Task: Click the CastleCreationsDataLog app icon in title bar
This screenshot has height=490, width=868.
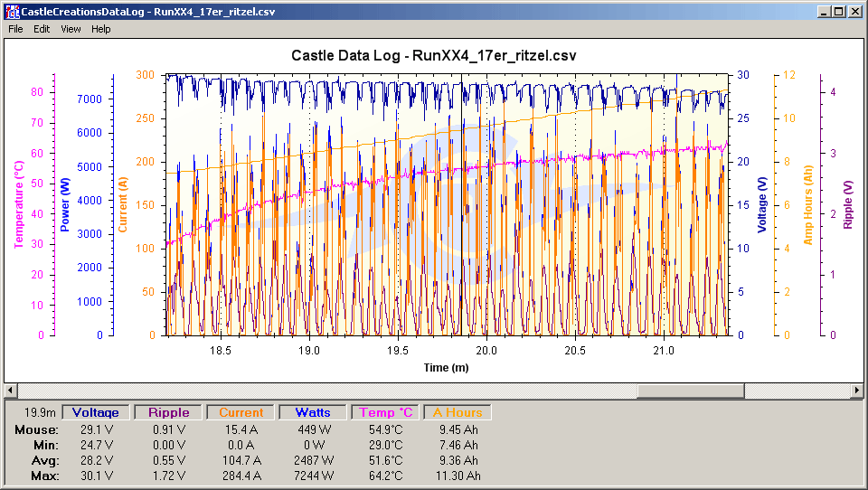Action: point(12,12)
